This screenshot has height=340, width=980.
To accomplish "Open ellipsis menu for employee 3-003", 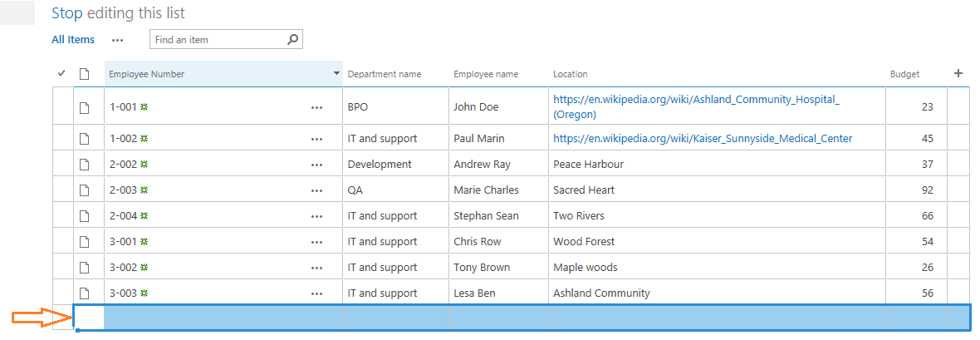I will pyautogui.click(x=316, y=293).
